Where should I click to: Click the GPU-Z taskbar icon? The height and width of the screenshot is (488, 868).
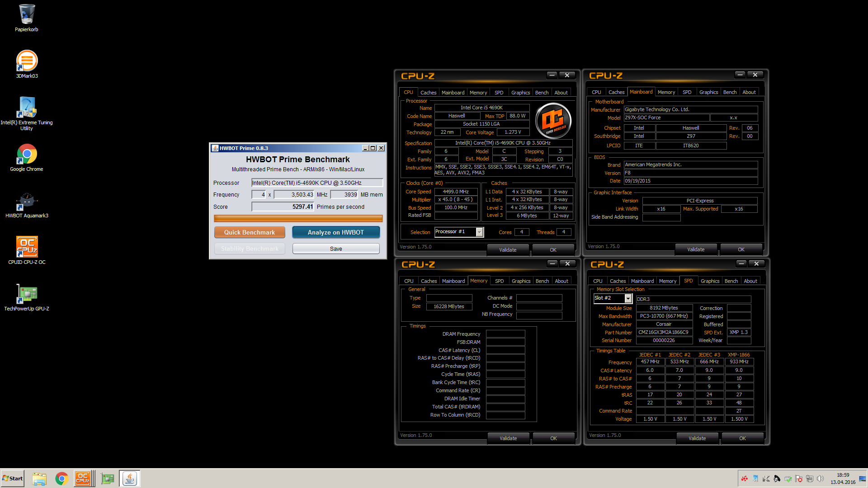tap(108, 479)
